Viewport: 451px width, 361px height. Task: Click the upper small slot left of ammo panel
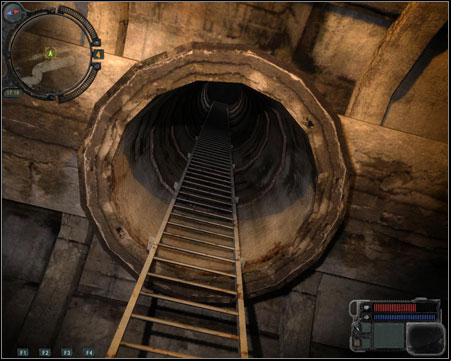[x=366, y=328]
